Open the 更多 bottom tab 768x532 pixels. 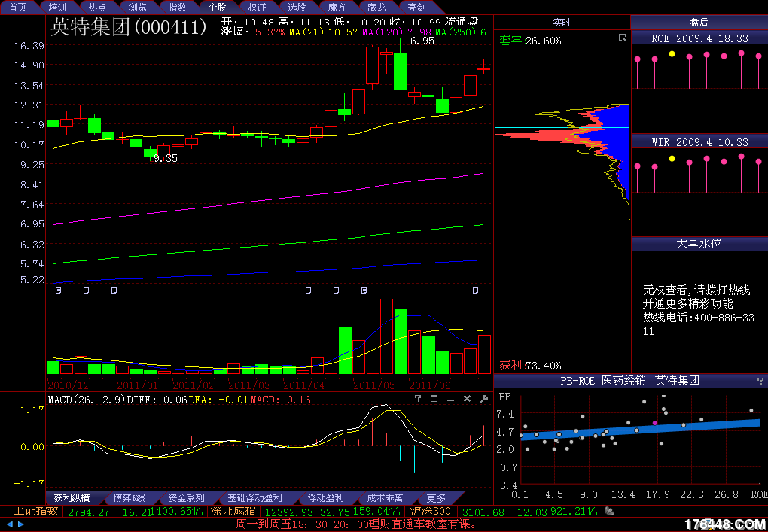click(436, 498)
